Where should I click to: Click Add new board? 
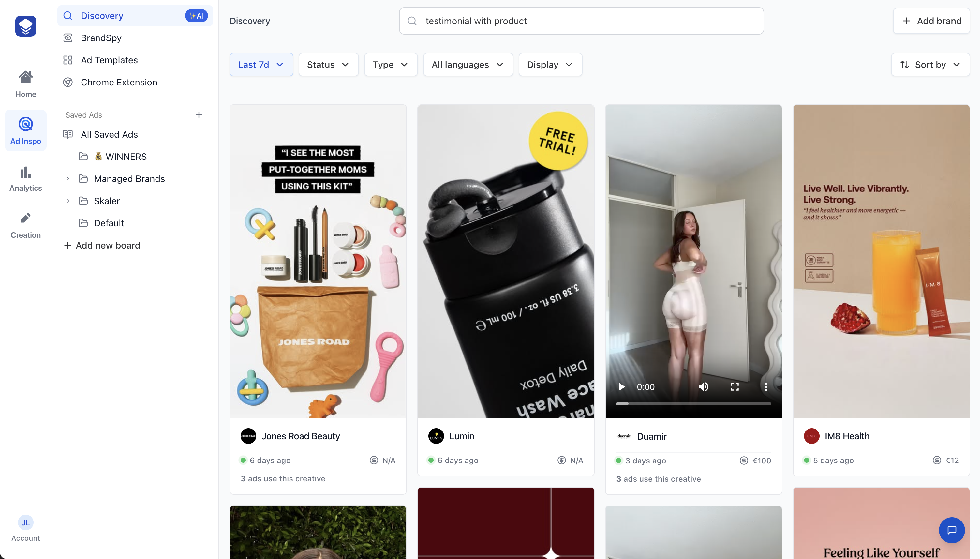pyautogui.click(x=102, y=245)
